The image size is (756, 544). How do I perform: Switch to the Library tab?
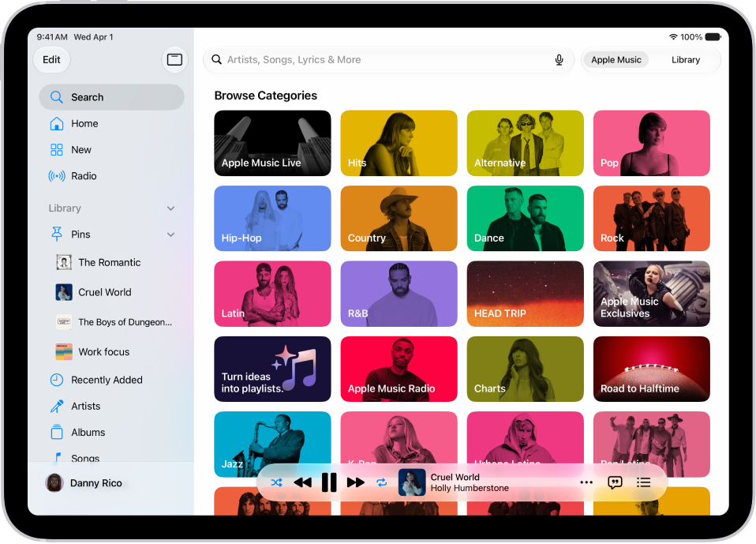(x=686, y=60)
